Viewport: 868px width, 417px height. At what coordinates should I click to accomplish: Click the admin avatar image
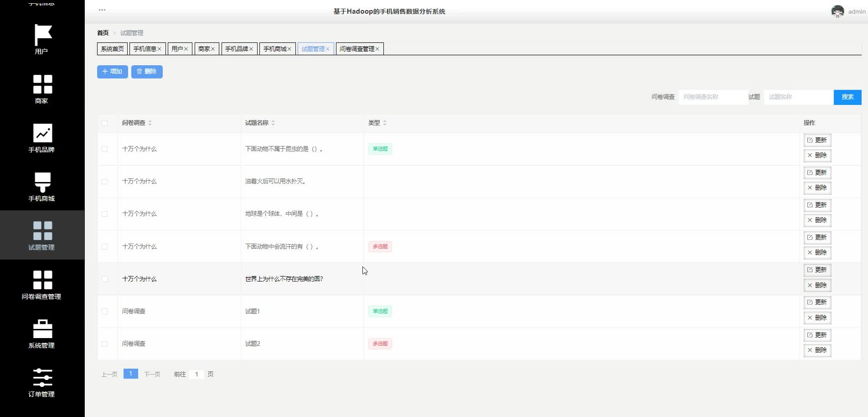click(837, 11)
